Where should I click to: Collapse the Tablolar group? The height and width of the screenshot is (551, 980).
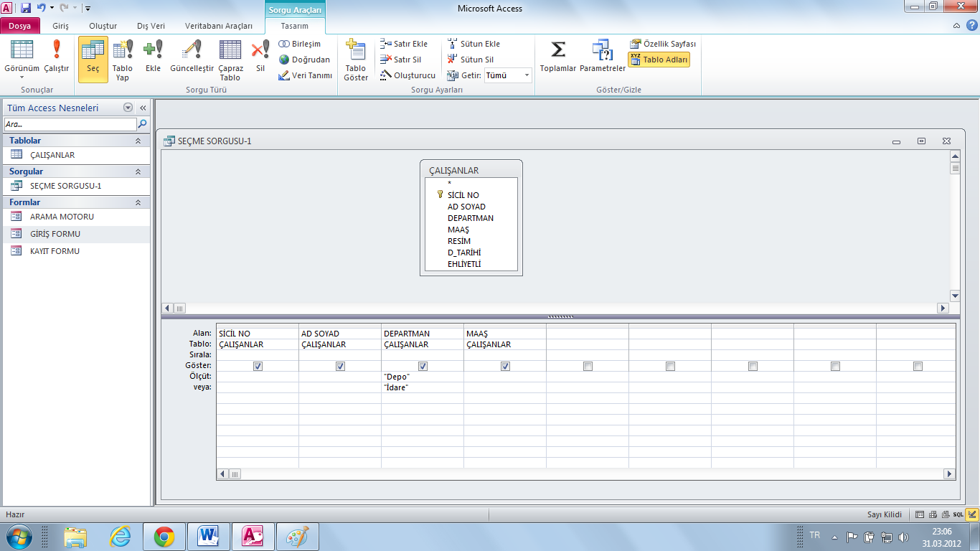click(138, 141)
